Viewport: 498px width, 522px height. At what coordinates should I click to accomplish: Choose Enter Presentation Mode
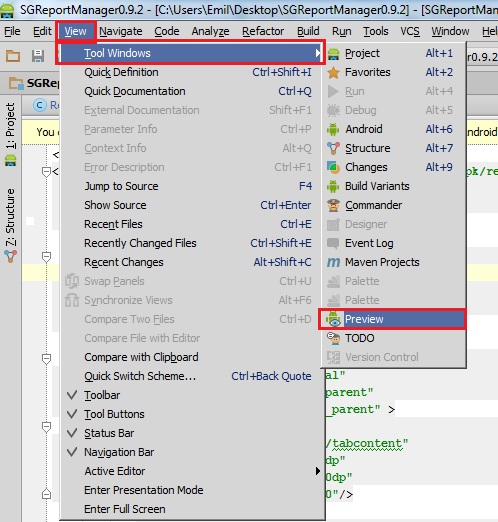pyautogui.click(x=193, y=490)
